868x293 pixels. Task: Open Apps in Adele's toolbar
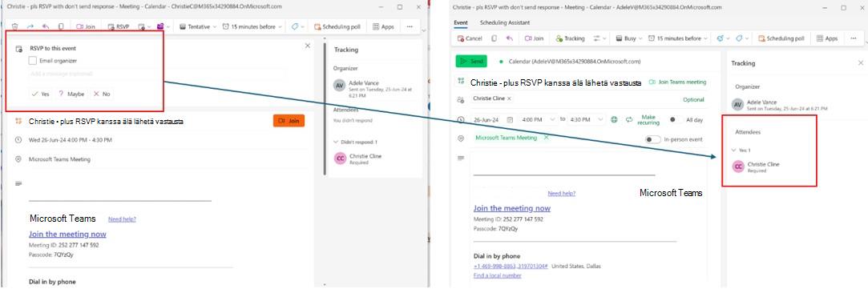[828, 38]
